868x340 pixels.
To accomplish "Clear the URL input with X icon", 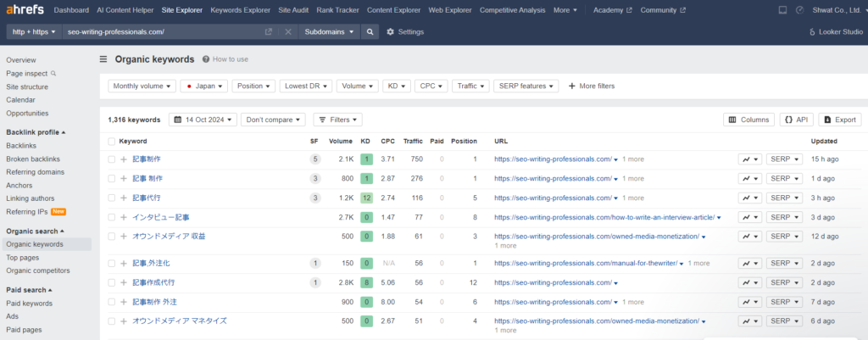I will pyautogui.click(x=287, y=31).
